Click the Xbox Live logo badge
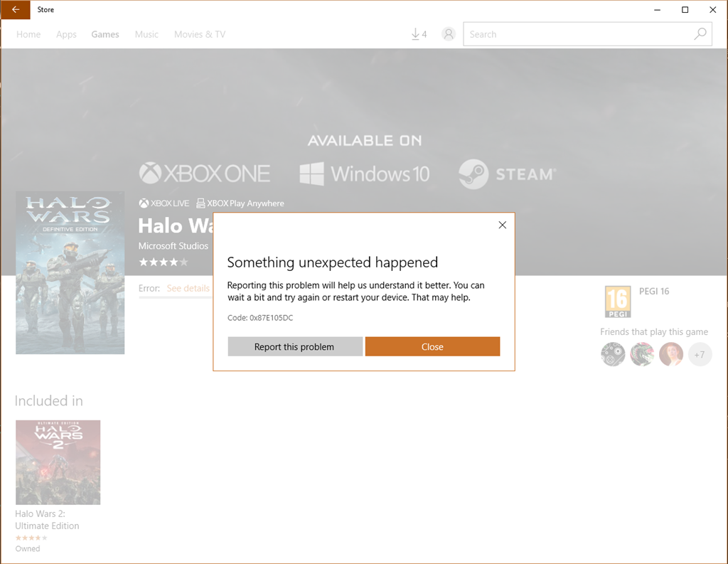The height and width of the screenshot is (564, 728). (164, 203)
